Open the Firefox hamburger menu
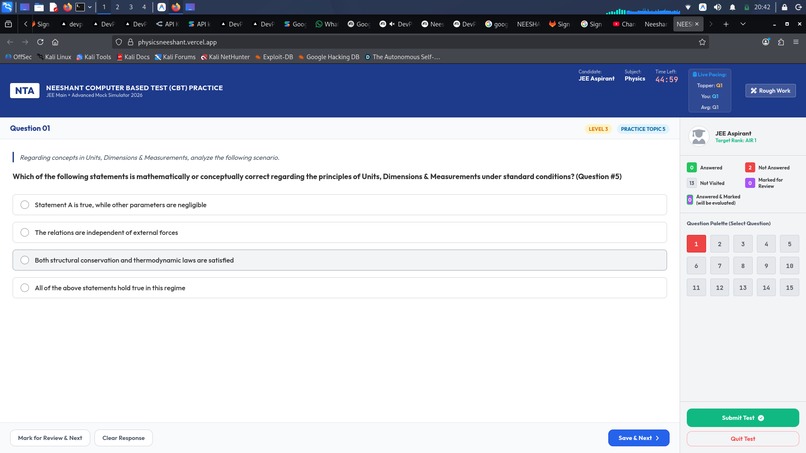This screenshot has width=806, height=453. point(796,42)
